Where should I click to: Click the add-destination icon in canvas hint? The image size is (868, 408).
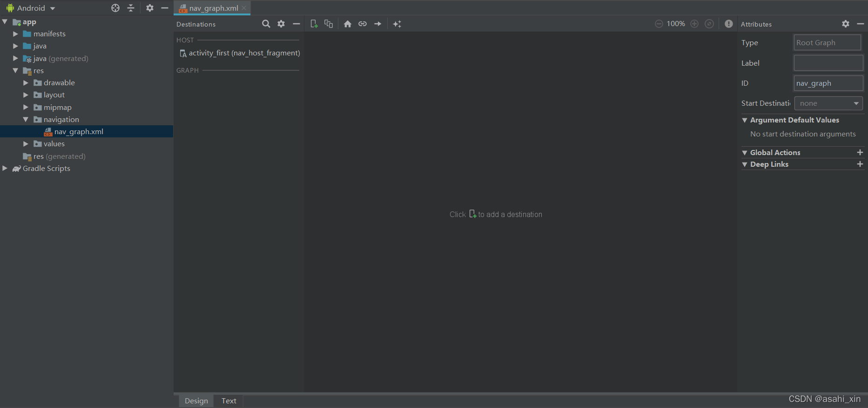click(x=472, y=214)
